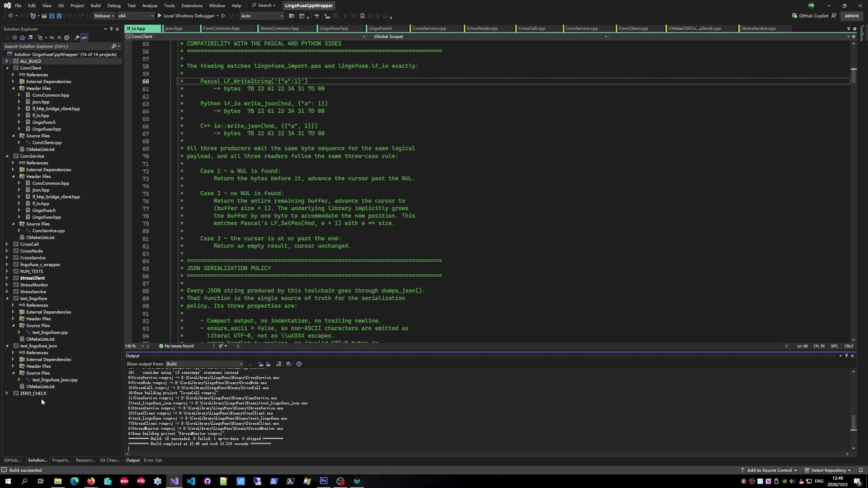
Task: Toggle bookmark icon in main toolbar
Action: point(362,16)
